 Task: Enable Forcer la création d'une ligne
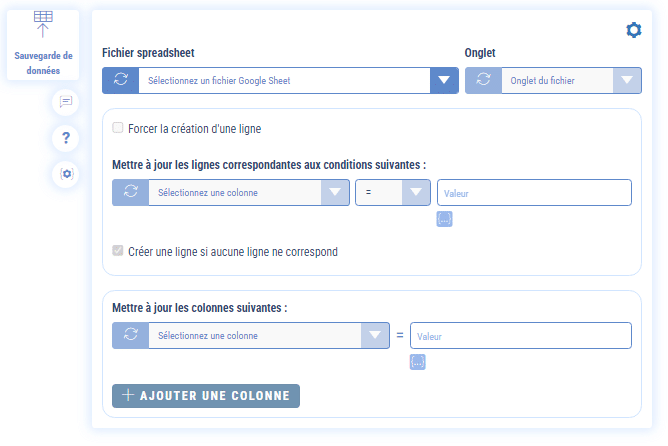119,128
